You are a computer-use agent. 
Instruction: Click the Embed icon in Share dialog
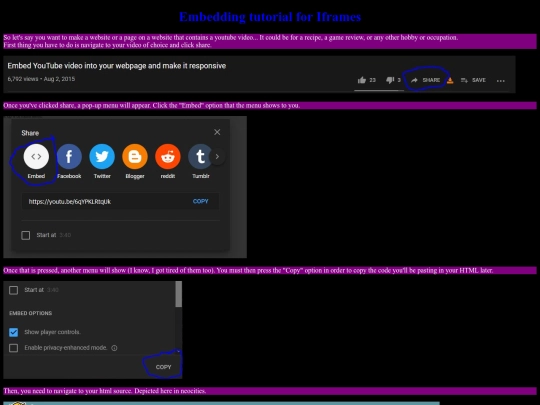click(x=36, y=156)
